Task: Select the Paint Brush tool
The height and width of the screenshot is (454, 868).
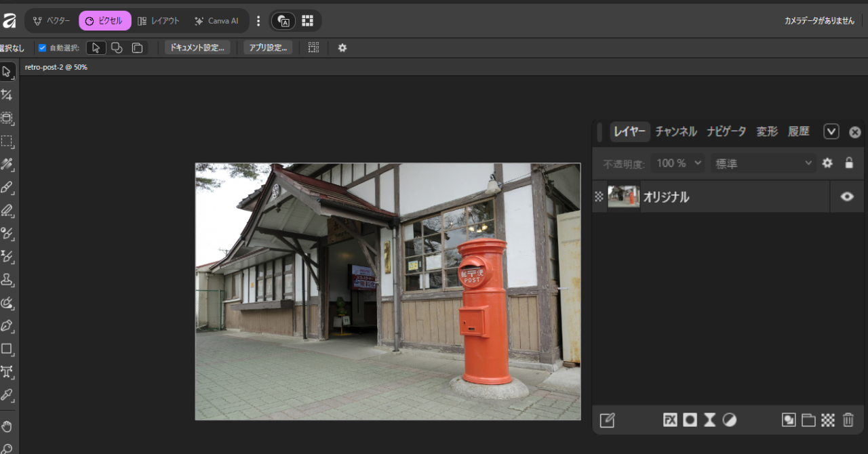Action: tap(7, 187)
